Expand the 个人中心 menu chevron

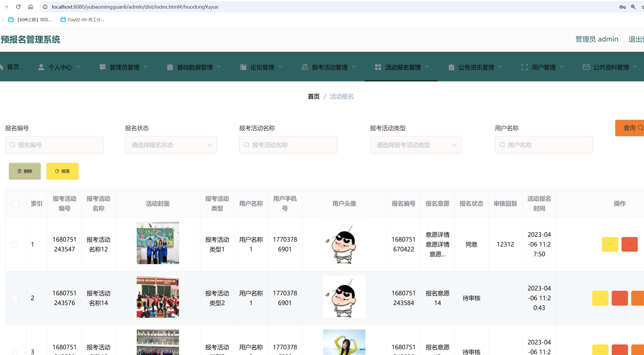[78, 67]
